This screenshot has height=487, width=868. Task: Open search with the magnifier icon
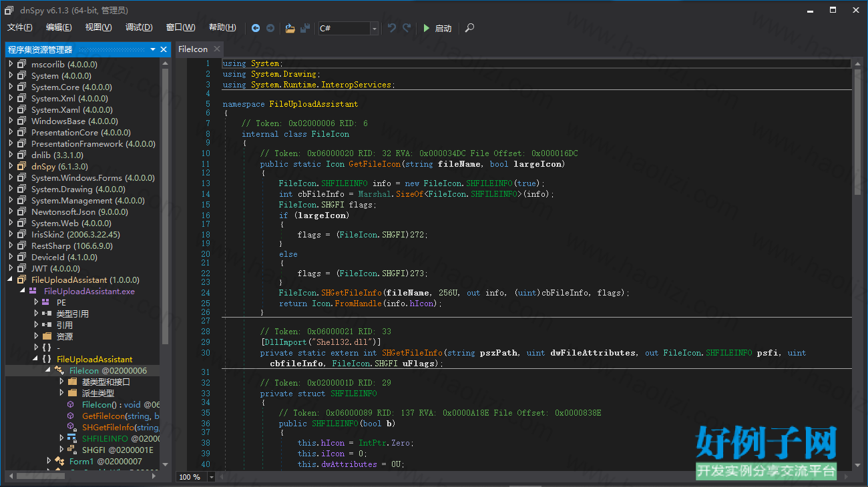pyautogui.click(x=470, y=28)
